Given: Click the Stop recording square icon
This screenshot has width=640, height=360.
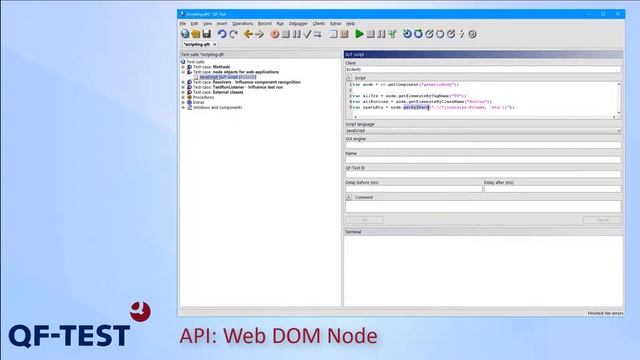Looking at the screenshot, I should pyautogui.click(x=286, y=34).
